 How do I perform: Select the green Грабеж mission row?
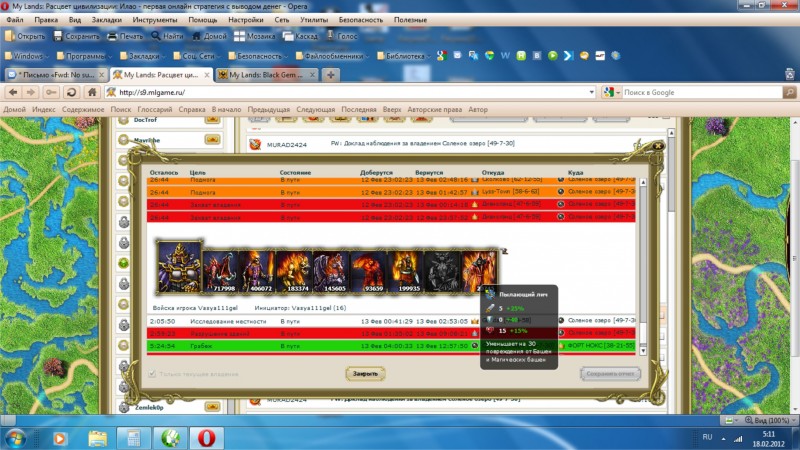point(391,346)
